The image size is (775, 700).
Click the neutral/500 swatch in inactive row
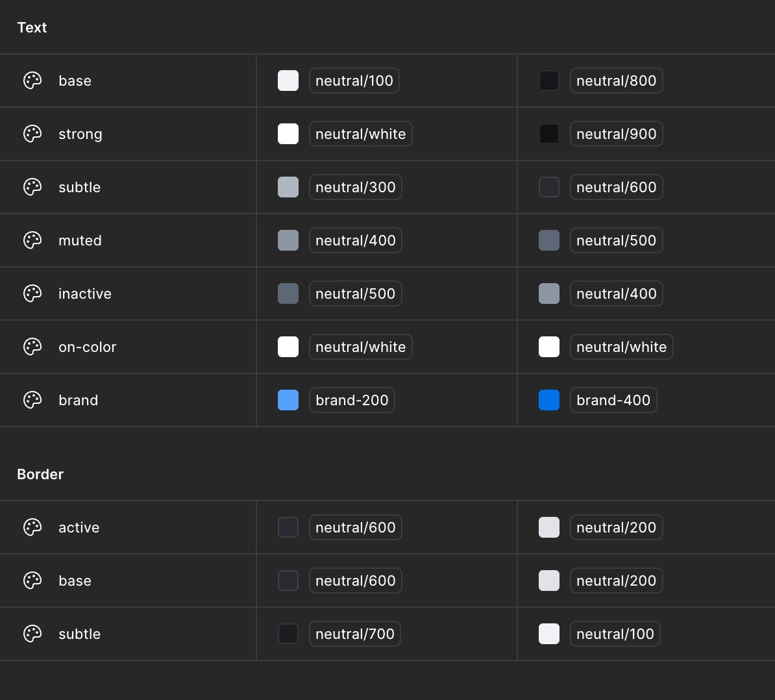(x=288, y=294)
